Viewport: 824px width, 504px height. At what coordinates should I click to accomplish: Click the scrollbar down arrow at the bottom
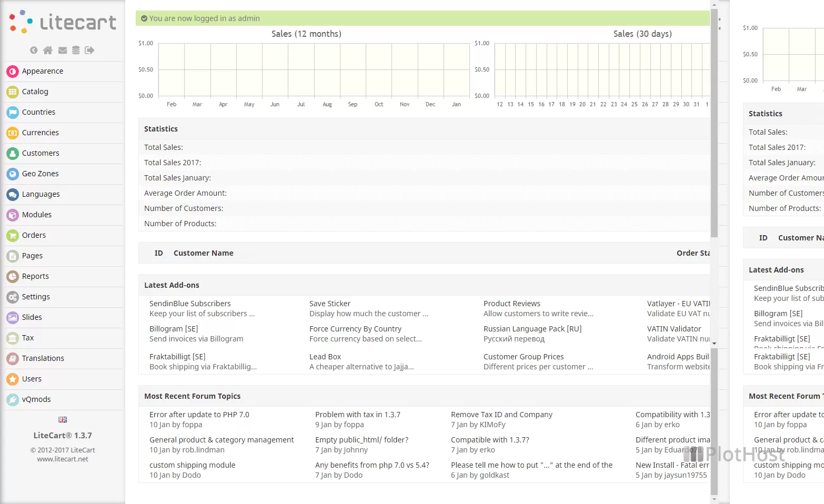pyautogui.click(x=714, y=499)
